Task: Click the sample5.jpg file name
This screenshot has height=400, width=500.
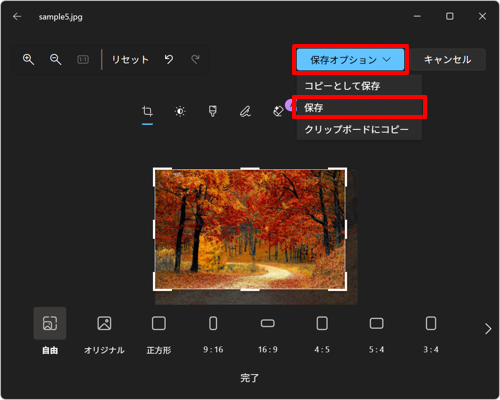Action: click(x=60, y=17)
